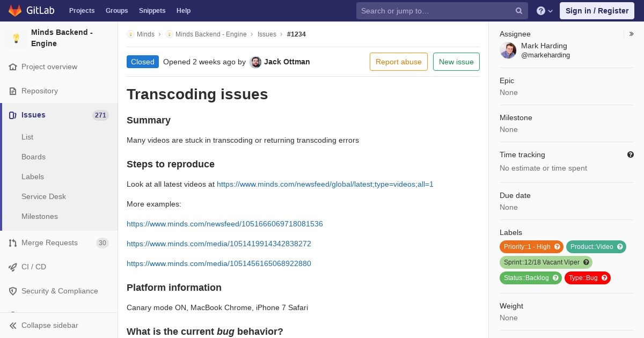The height and width of the screenshot is (338, 644).
Task: Click the Closed status badge
Action: point(143,62)
